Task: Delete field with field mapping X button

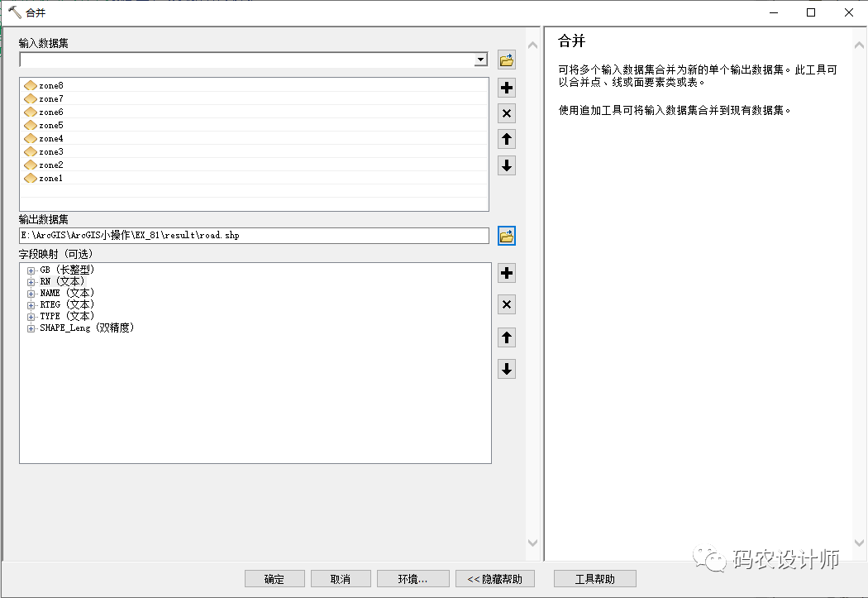Action: click(x=507, y=305)
